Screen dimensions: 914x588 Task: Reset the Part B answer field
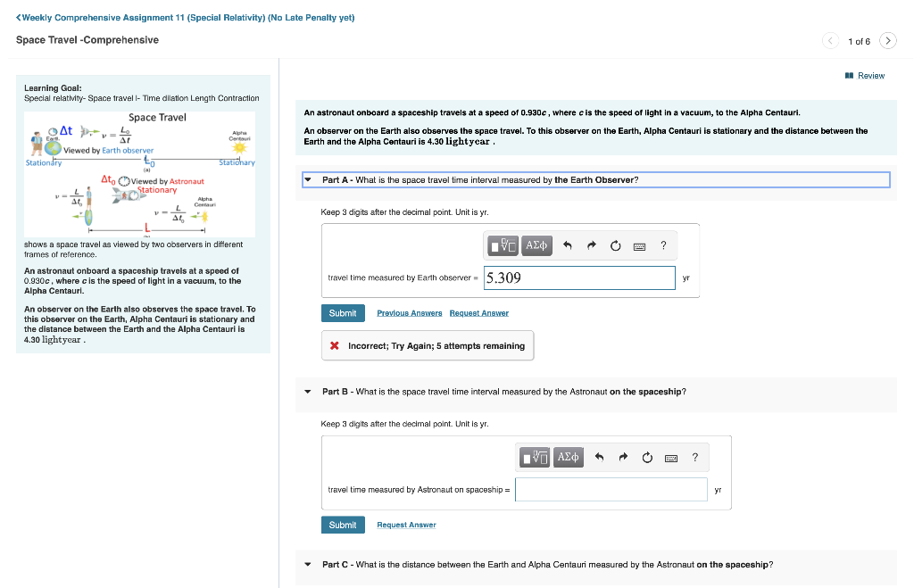(647, 458)
